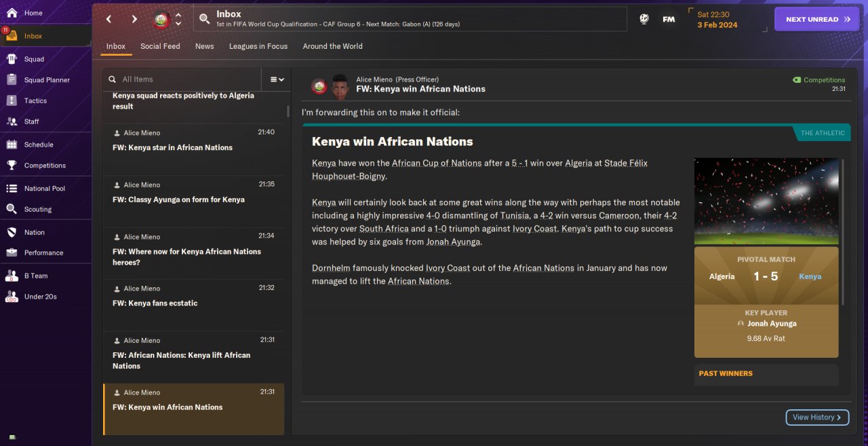The image size is (868, 446).
Task: Open the Competitions trophy icon
Action: click(x=12, y=165)
